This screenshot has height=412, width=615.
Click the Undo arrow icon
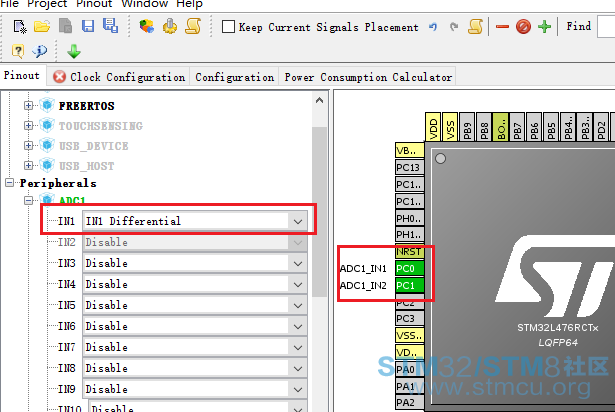[x=433, y=27]
